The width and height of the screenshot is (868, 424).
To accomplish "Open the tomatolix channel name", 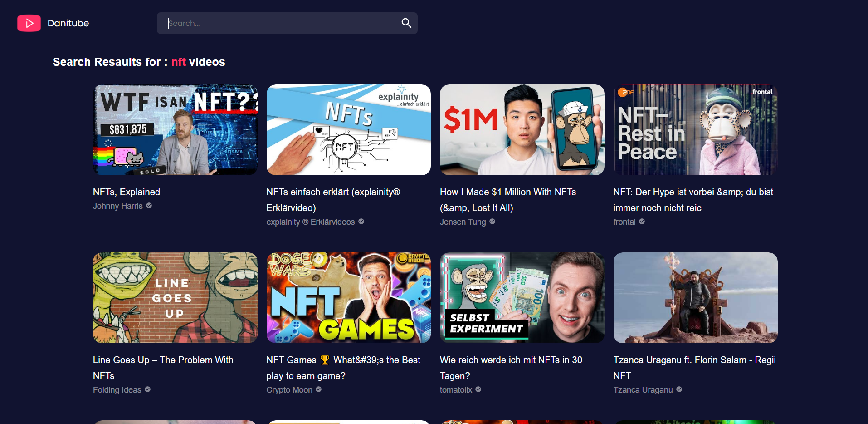I will (x=456, y=390).
